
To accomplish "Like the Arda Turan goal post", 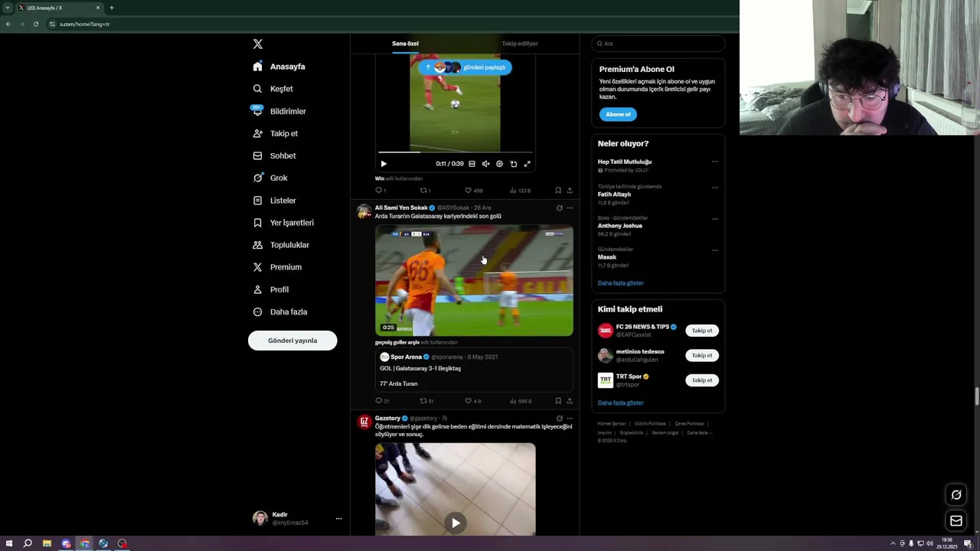I will pyautogui.click(x=473, y=401).
